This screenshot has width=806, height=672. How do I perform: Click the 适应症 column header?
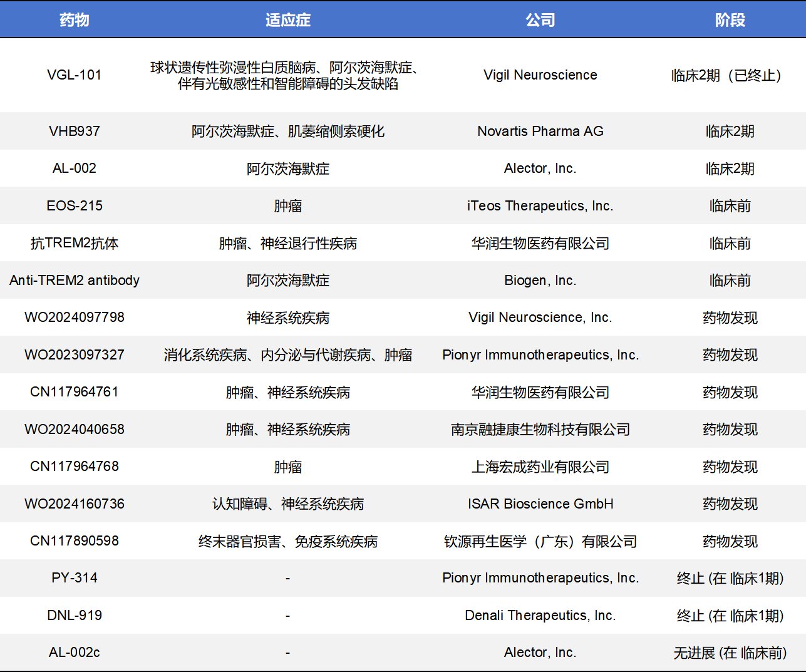[287, 20]
